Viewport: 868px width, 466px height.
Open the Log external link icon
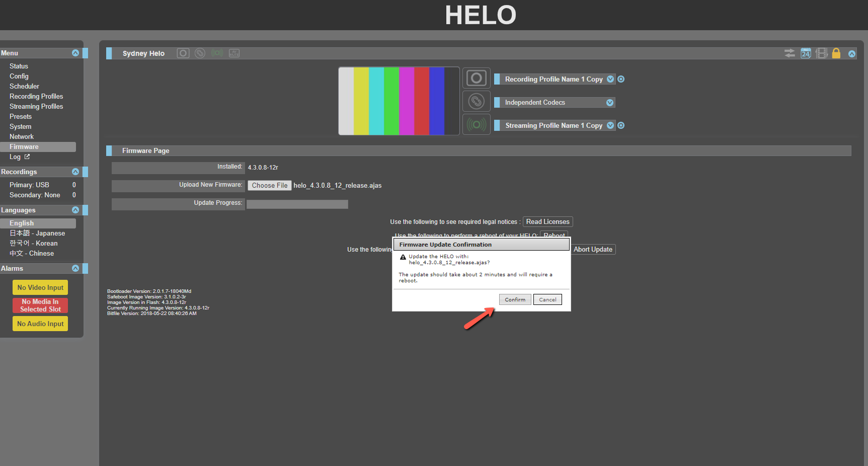27,157
